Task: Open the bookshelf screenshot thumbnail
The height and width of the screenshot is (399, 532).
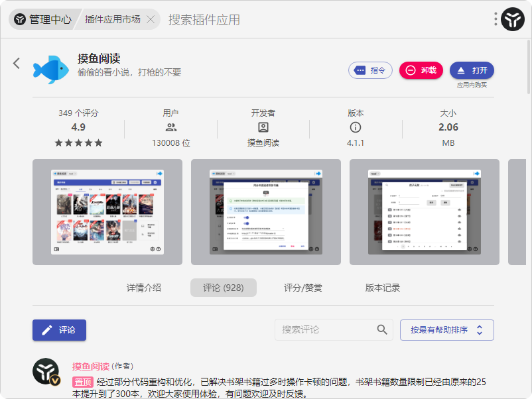Action: click(107, 212)
